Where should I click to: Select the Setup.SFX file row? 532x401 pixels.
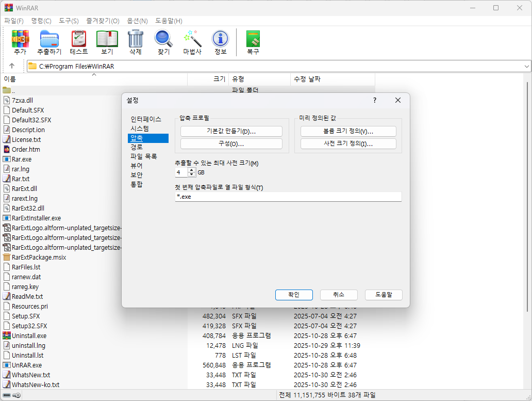click(188, 316)
